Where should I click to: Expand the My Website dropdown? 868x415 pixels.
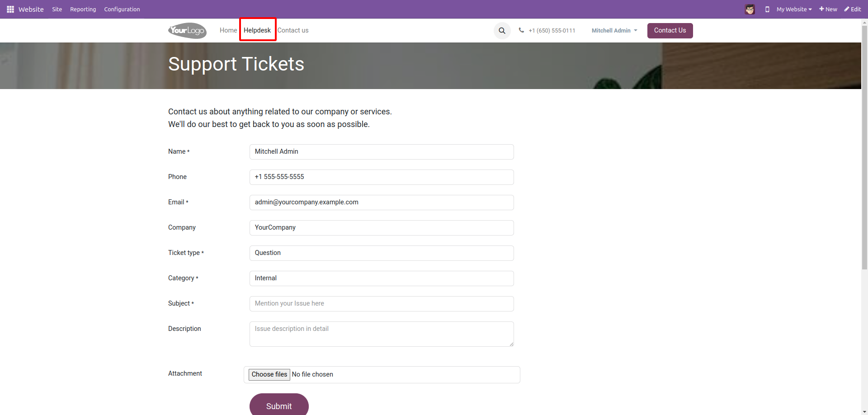coord(794,9)
